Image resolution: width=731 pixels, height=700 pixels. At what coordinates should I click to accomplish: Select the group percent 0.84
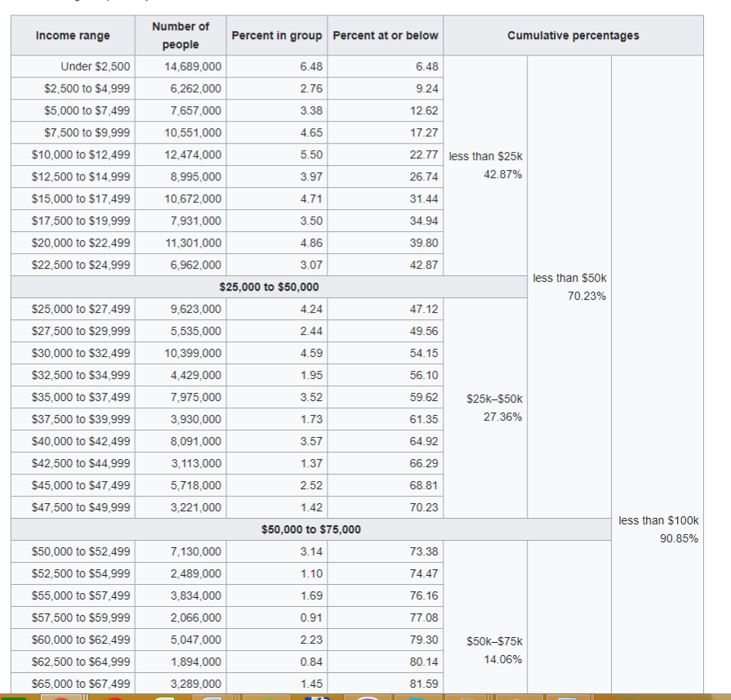tap(311, 662)
